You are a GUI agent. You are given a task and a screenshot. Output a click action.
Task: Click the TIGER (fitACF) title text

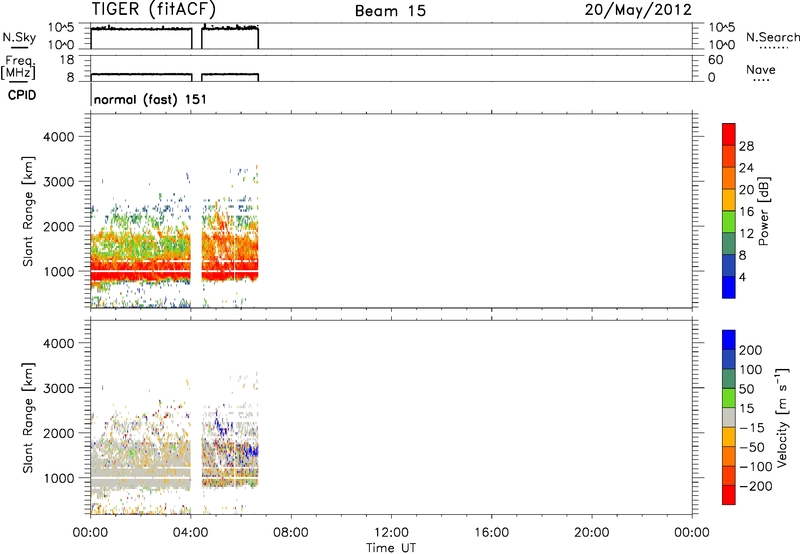tap(154, 9)
